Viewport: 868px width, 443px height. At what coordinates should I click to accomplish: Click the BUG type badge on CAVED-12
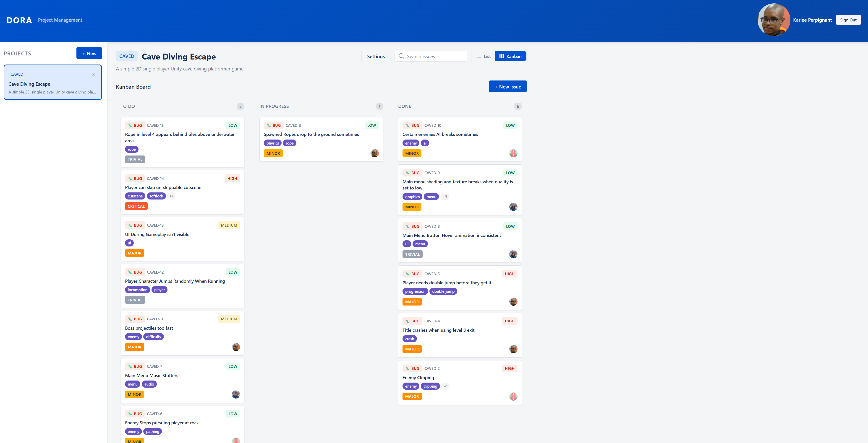(135, 272)
